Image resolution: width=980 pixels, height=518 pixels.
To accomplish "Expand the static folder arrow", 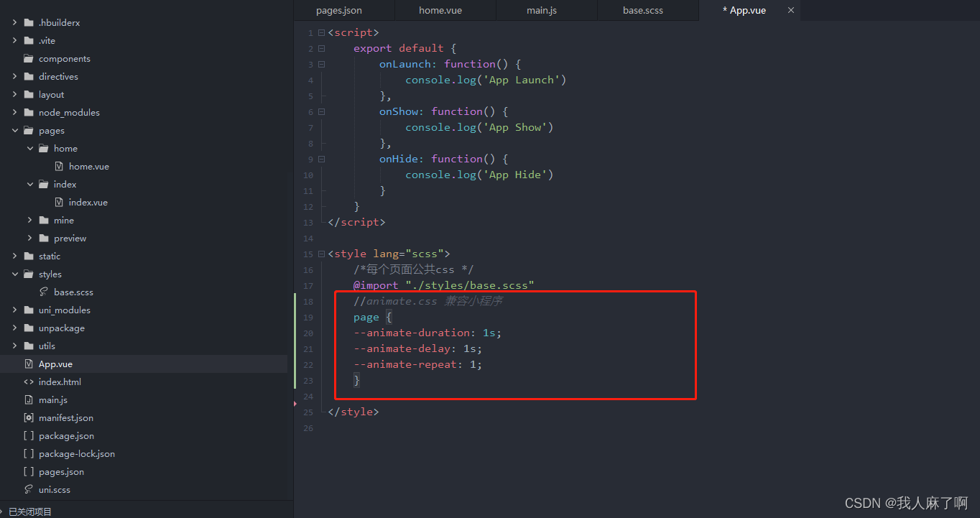I will click(14, 256).
